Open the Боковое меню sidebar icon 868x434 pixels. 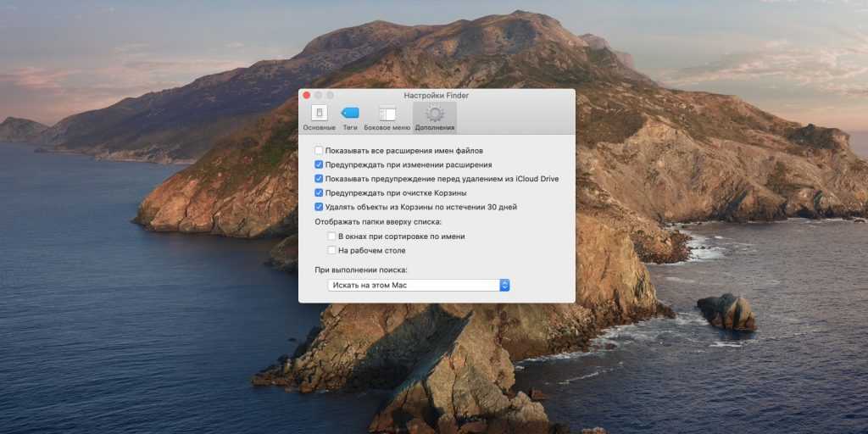pyautogui.click(x=387, y=114)
